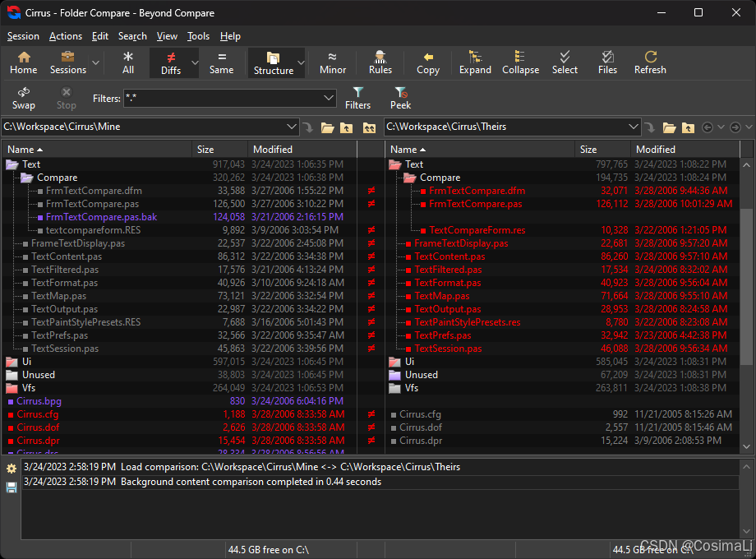Click the Copy arrow toolbar button
756x559 pixels.
point(427,62)
